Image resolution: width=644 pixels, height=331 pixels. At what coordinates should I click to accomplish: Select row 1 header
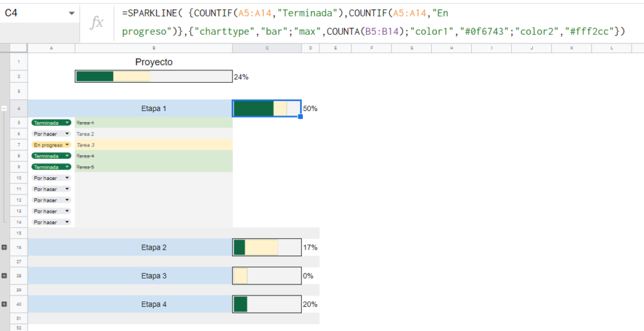(x=19, y=62)
